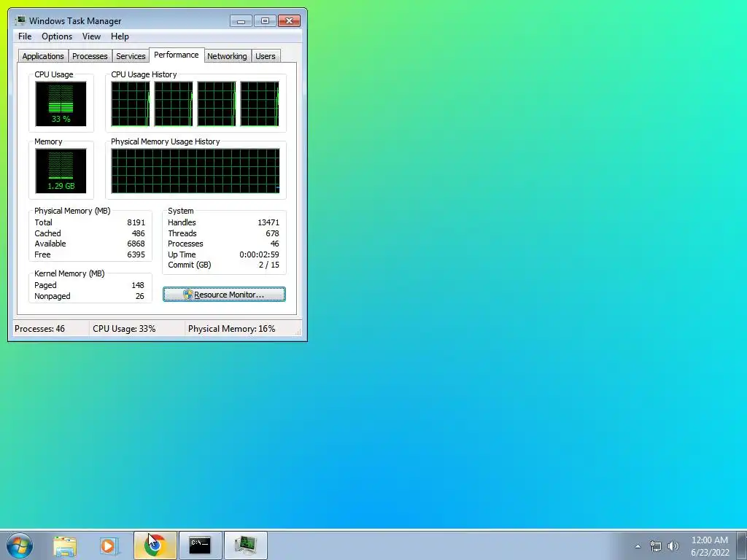The width and height of the screenshot is (747, 560).
Task: Click status bar entry Processes: 46
Action: (x=39, y=329)
